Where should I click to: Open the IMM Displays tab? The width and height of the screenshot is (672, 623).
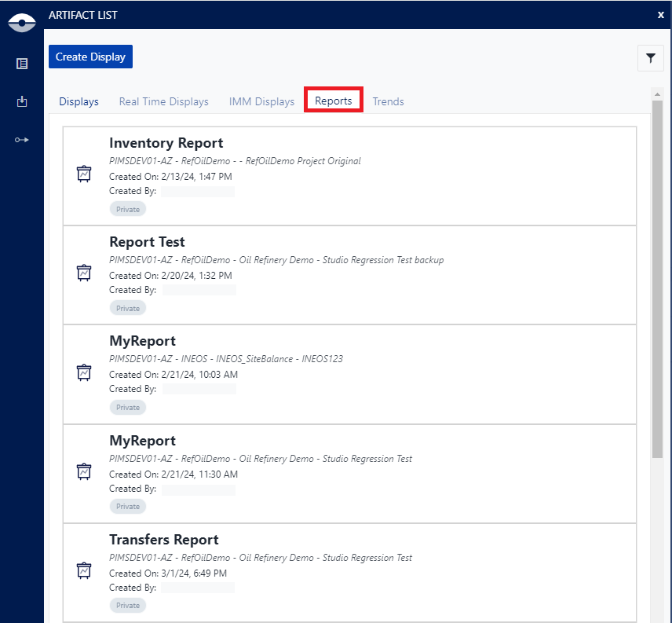(x=261, y=101)
